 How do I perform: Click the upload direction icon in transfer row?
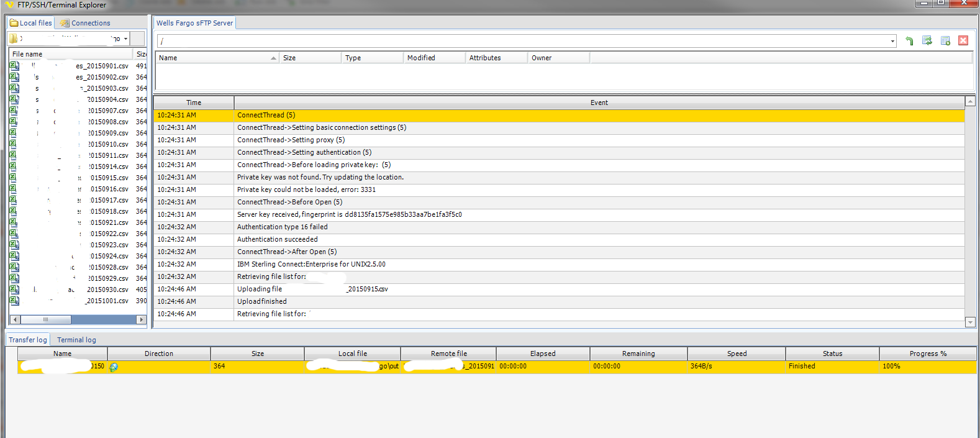click(114, 367)
